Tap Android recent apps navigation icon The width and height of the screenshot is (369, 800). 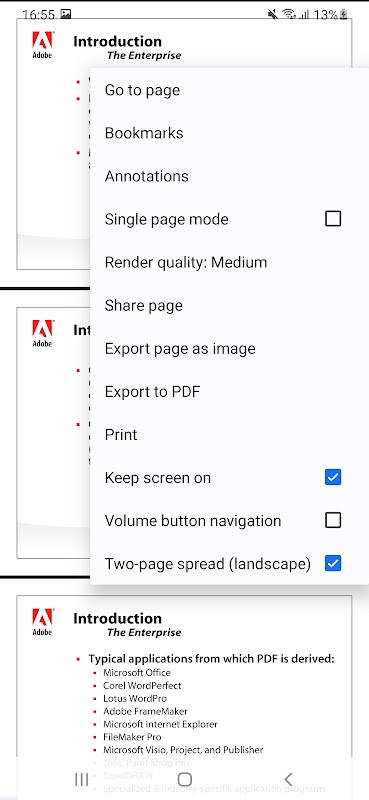pyautogui.click(x=81, y=779)
